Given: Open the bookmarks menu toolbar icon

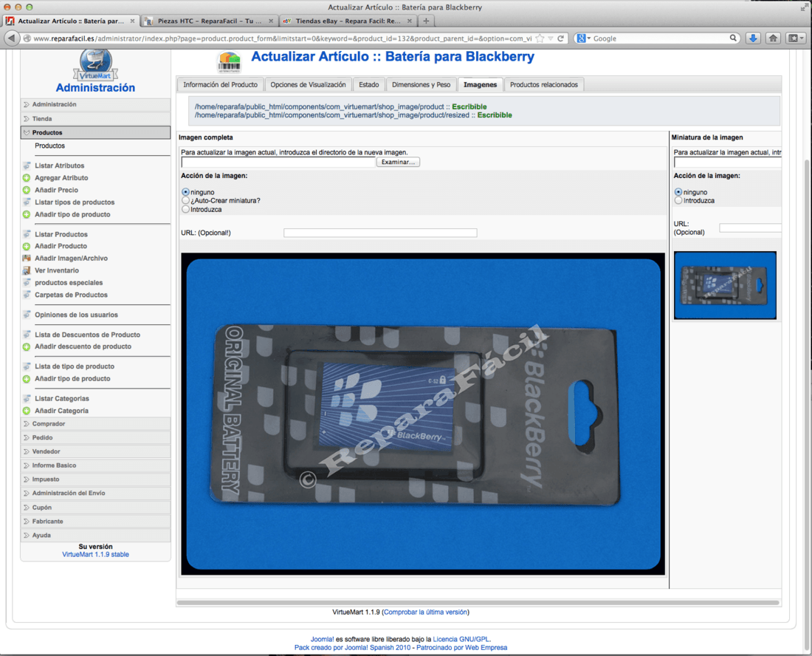Looking at the screenshot, I should (x=796, y=38).
